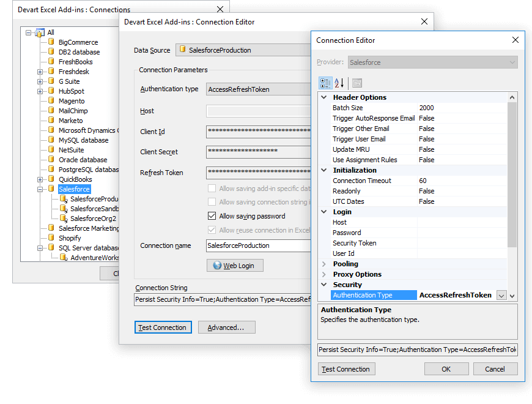Click the MySQL database folder icon

tap(51, 140)
